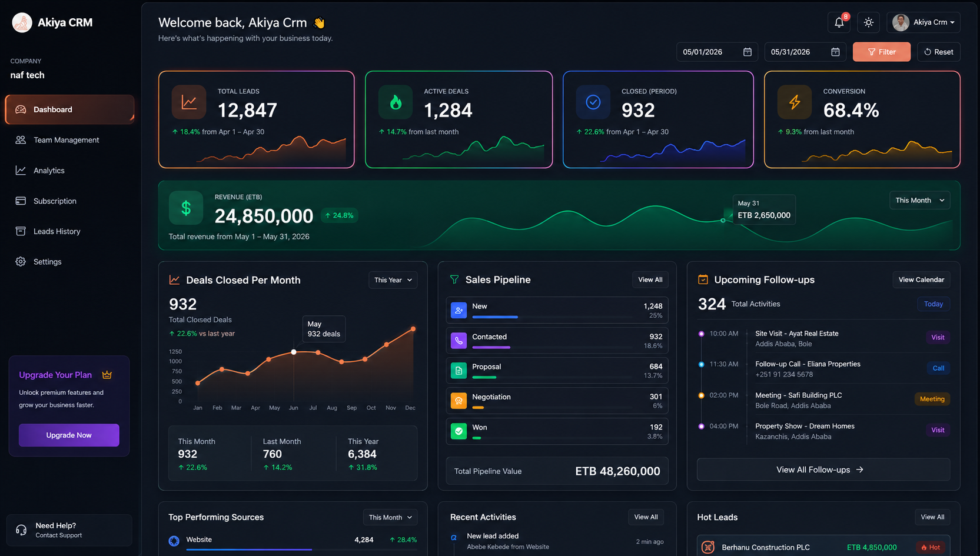Click Upgrade Now button
980x556 pixels.
[x=69, y=435]
